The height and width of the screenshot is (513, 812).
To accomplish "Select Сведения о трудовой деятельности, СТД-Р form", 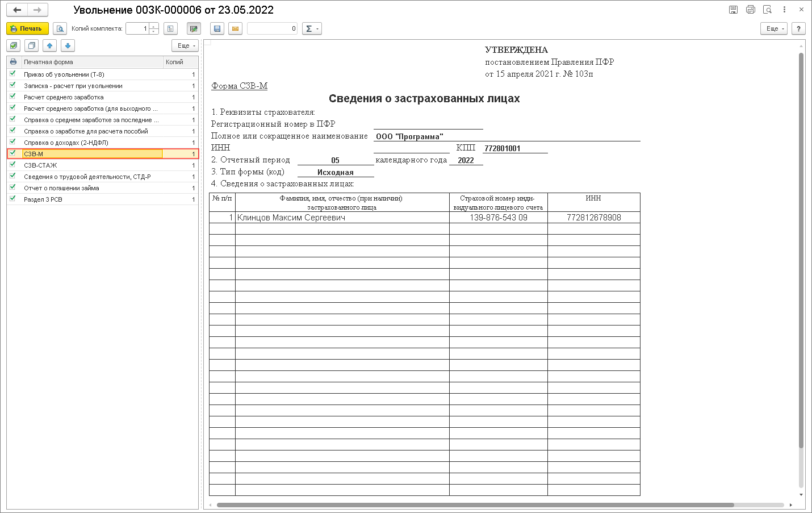I will click(x=87, y=177).
